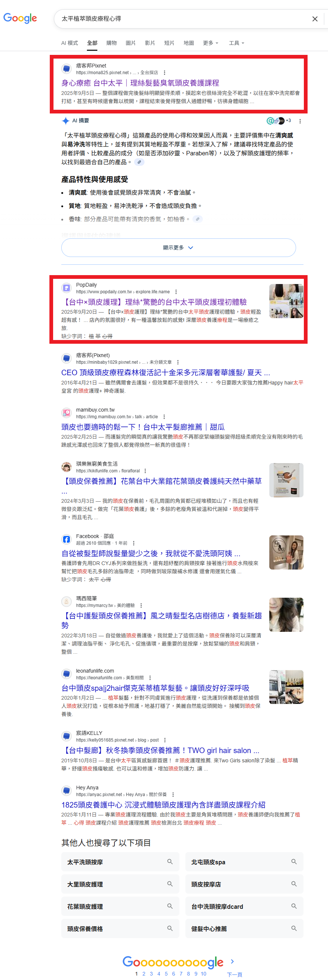328x980 pixels.
Task: Click link icon after 柚香 bullet
Action: tap(197, 219)
